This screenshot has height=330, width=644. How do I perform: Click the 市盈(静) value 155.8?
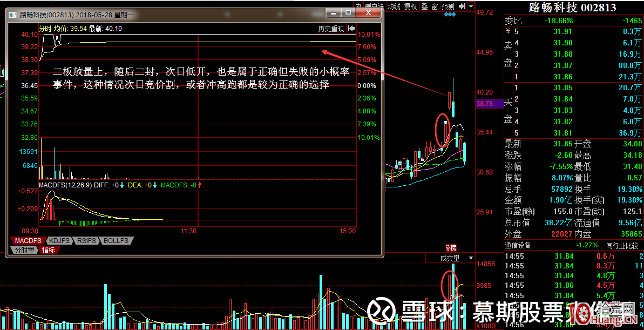[x=562, y=211]
